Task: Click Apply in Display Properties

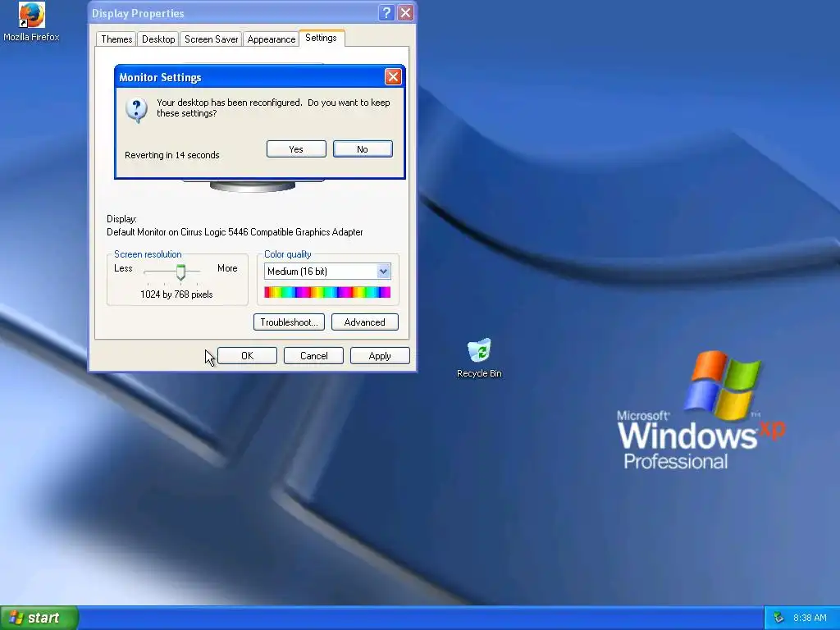Action: 380,356
